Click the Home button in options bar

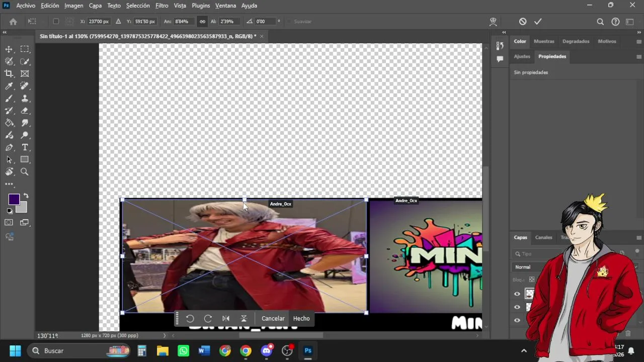pos(13,22)
